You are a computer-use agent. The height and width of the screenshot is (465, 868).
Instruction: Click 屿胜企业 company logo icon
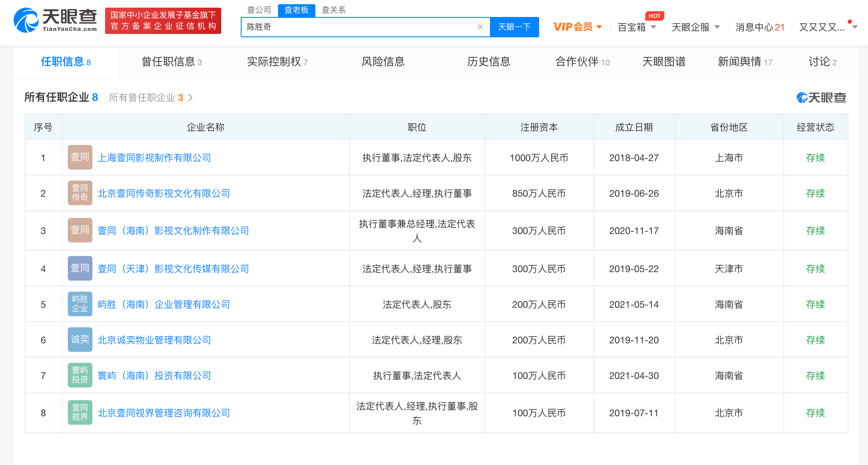click(x=80, y=304)
